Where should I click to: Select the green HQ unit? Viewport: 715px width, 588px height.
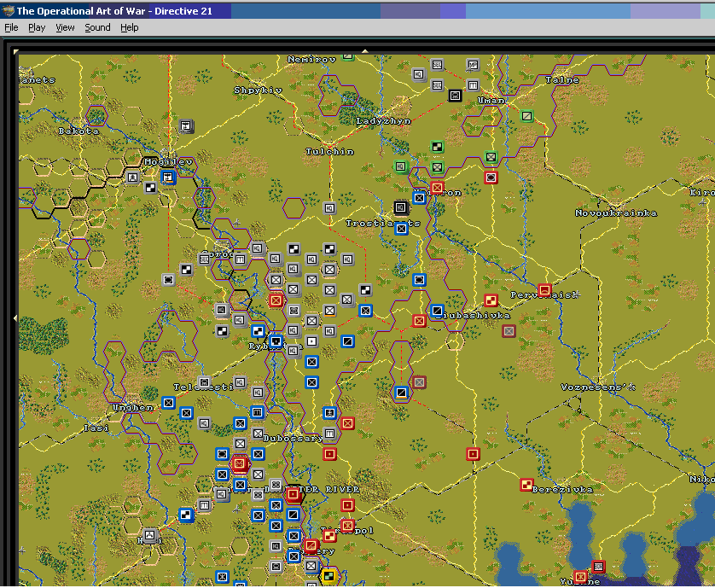[400, 166]
